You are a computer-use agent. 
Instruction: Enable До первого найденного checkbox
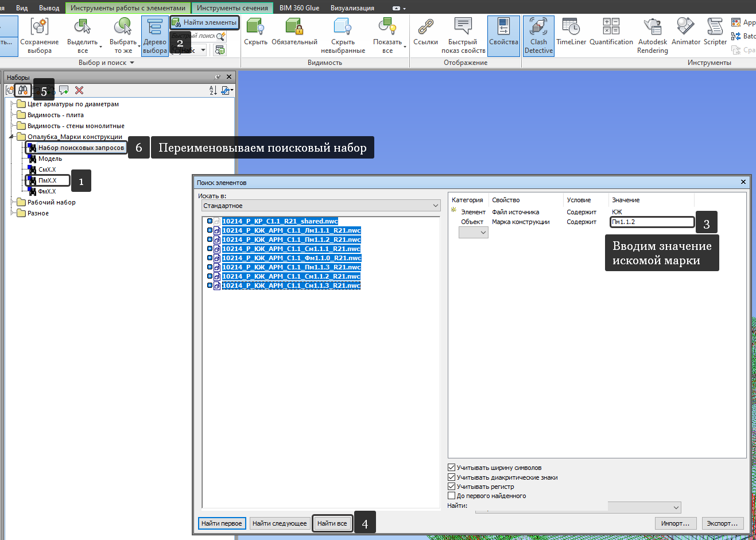point(452,496)
